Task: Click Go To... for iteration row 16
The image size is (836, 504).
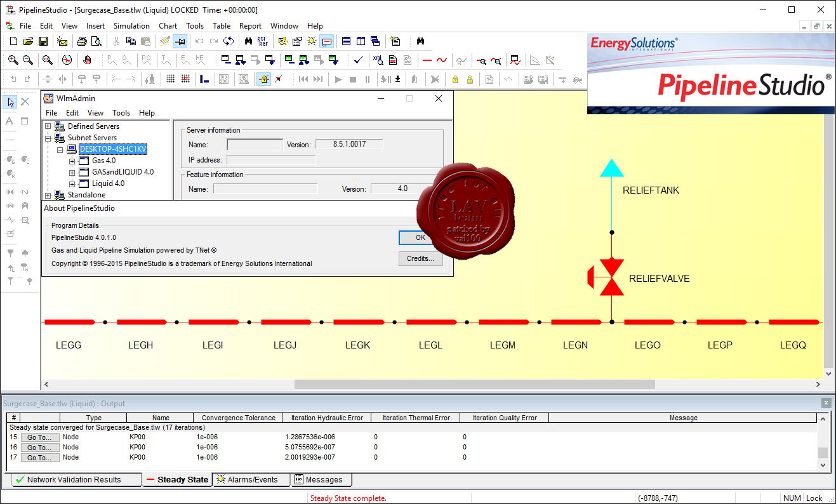Action: click(x=40, y=448)
